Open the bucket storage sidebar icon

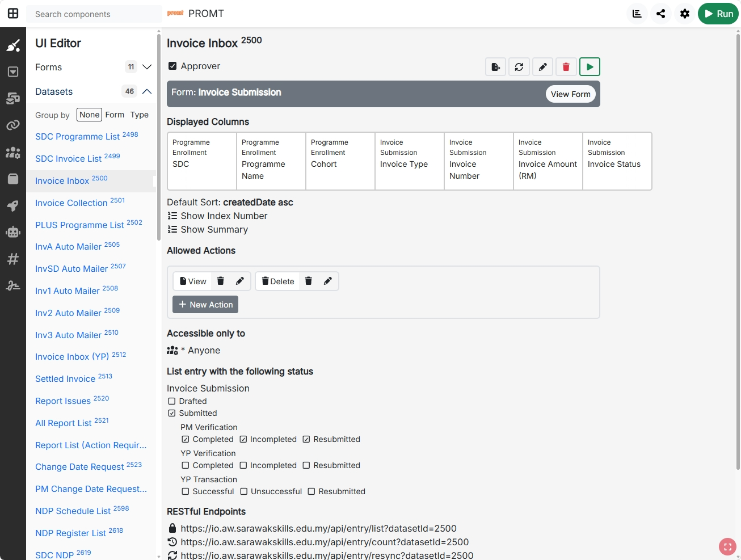pos(13,179)
